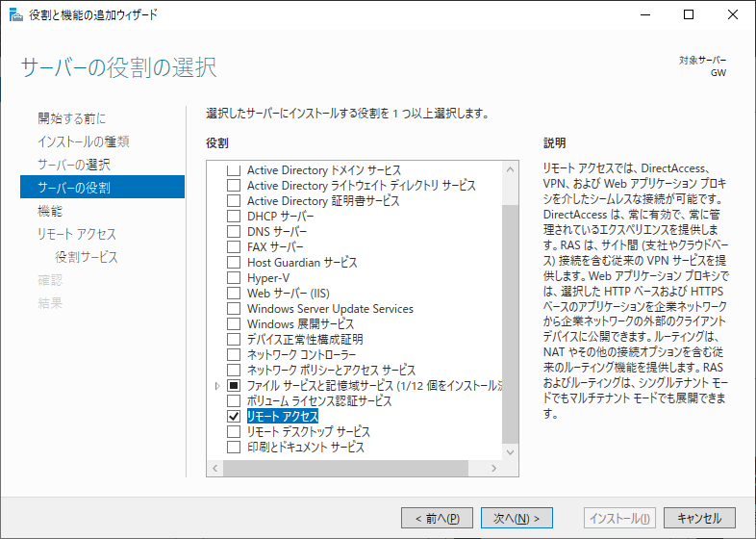Go to the 開始する前に step

tap(71, 118)
